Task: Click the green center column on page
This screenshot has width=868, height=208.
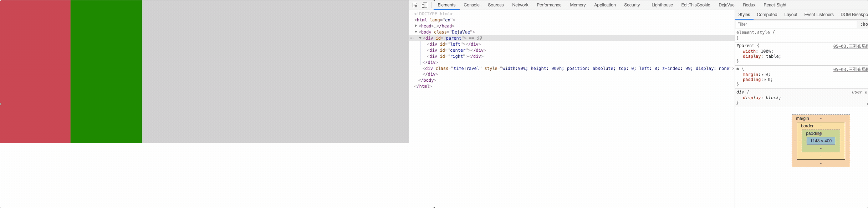Action: 106,71
